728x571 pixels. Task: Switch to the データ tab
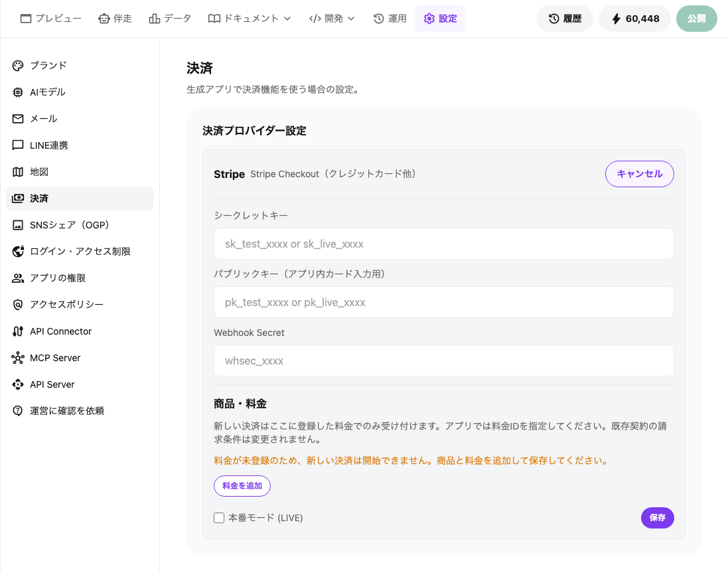point(170,19)
